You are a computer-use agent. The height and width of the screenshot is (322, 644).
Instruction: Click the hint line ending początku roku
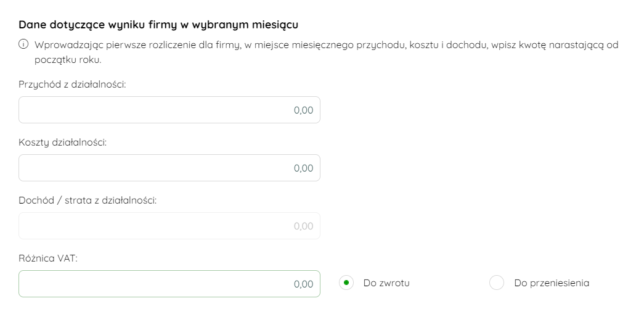coord(68,60)
